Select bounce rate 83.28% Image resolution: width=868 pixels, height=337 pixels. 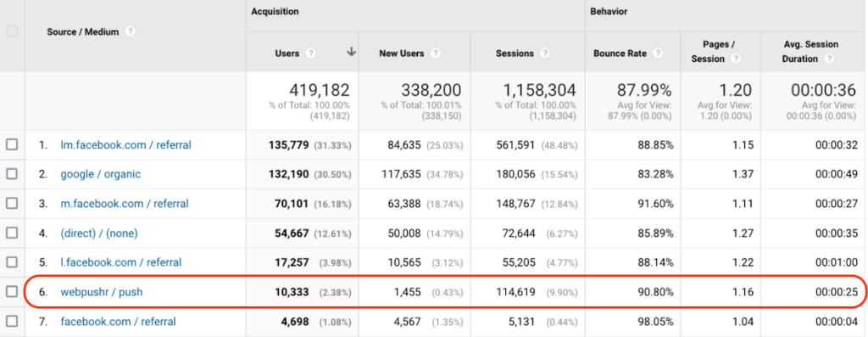point(656,175)
